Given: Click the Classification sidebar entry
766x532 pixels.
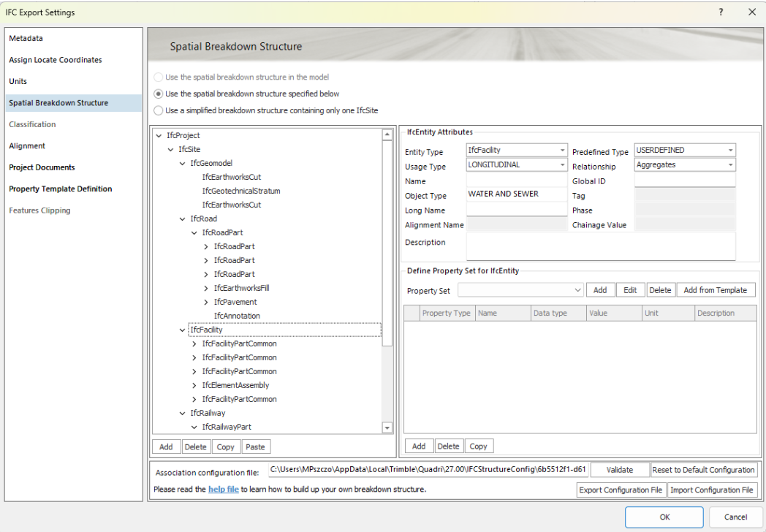Looking at the screenshot, I should coord(32,124).
